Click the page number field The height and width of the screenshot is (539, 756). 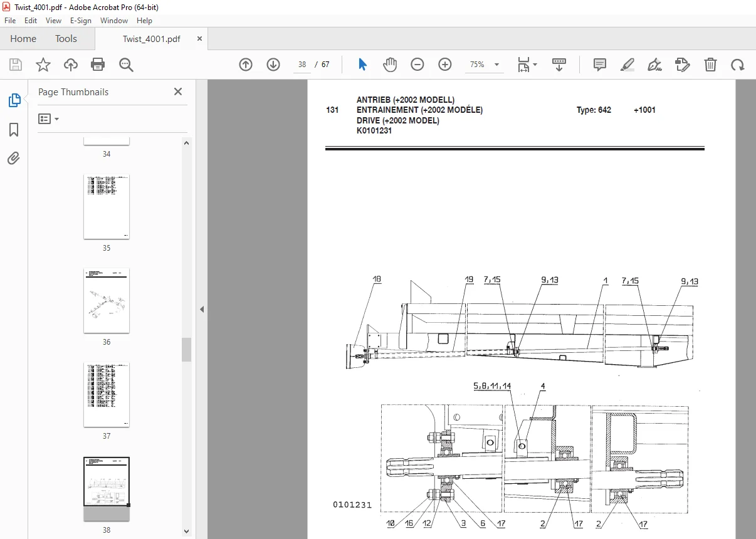(302, 65)
